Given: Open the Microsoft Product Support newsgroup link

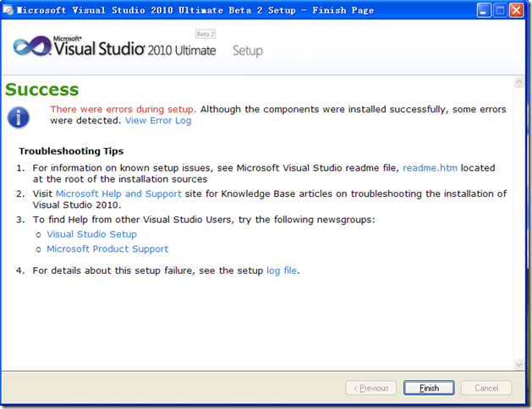Looking at the screenshot, I should (107, 249).
